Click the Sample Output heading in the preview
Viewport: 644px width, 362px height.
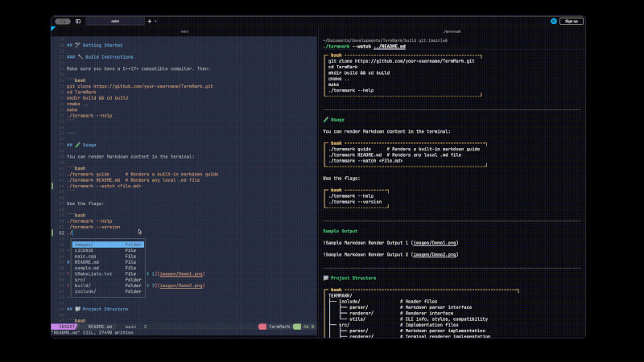340,231
